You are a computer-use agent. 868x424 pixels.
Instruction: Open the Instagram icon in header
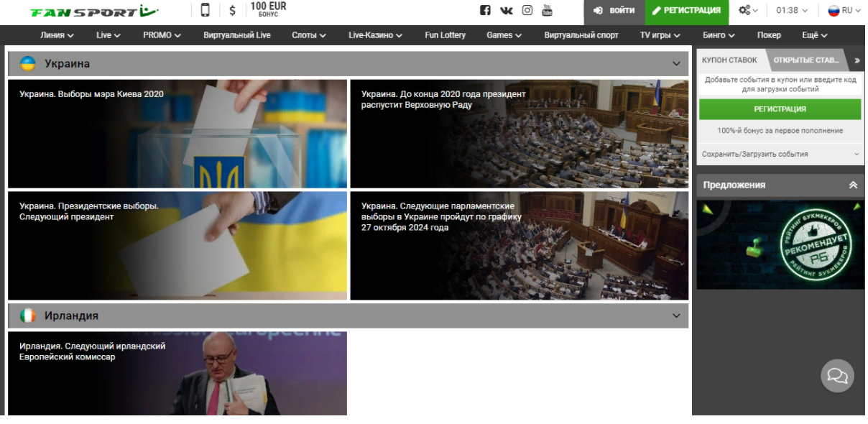point(527,10)
